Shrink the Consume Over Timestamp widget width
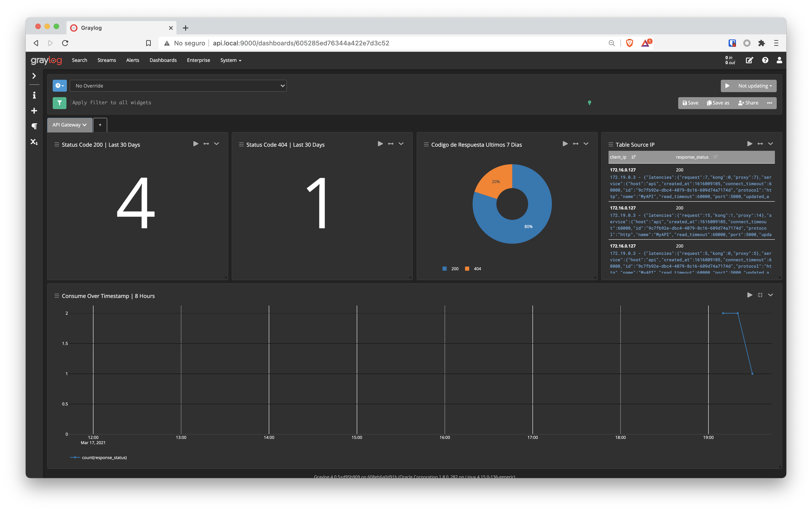Viewport: 812px width, 512px height. click(x=760, y=295)
